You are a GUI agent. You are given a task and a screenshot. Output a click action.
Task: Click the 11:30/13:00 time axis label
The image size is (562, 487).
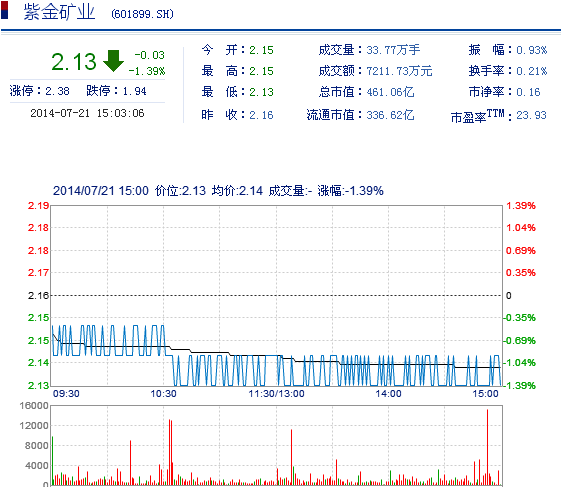pyautogui.click(x=276, y=393)
